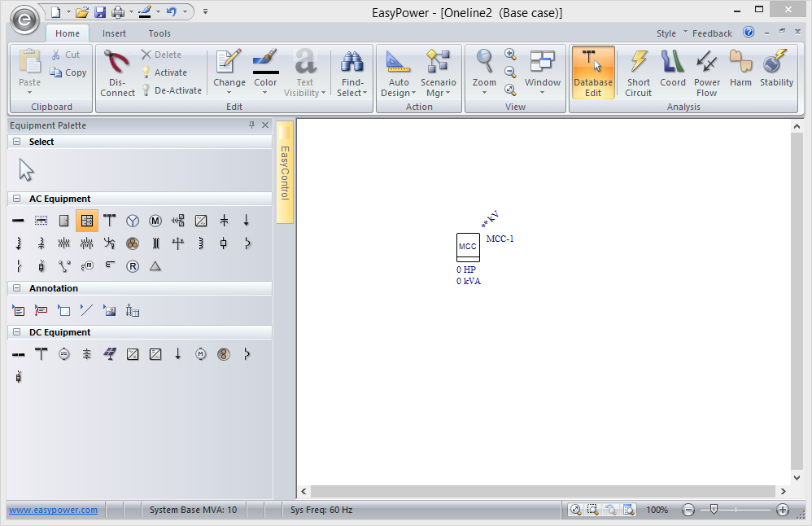This screenshot has width=812, height=526.
Task: Click the zoom slider handle in status bar
Action: (x=714, y=510)
